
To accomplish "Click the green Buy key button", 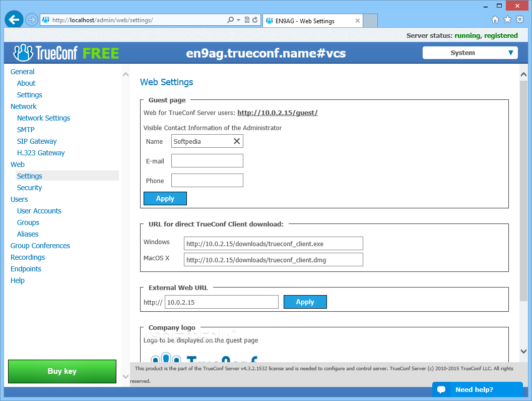I will [x=62, y=371].
